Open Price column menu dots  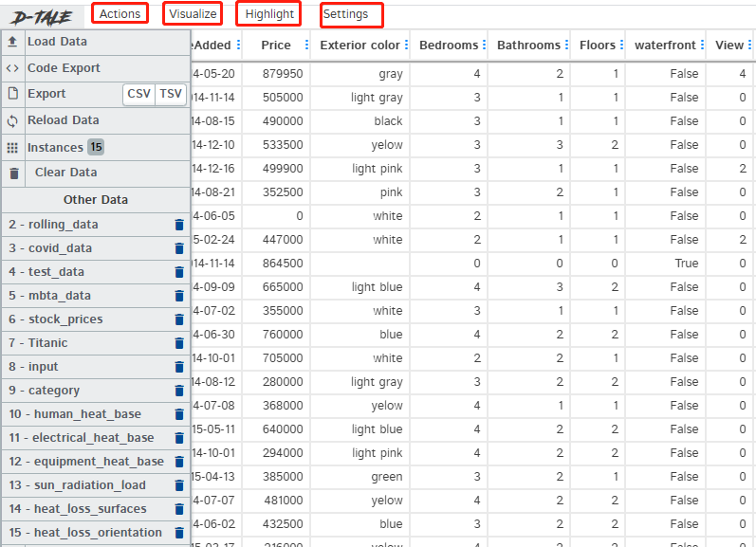coord(306,45)
